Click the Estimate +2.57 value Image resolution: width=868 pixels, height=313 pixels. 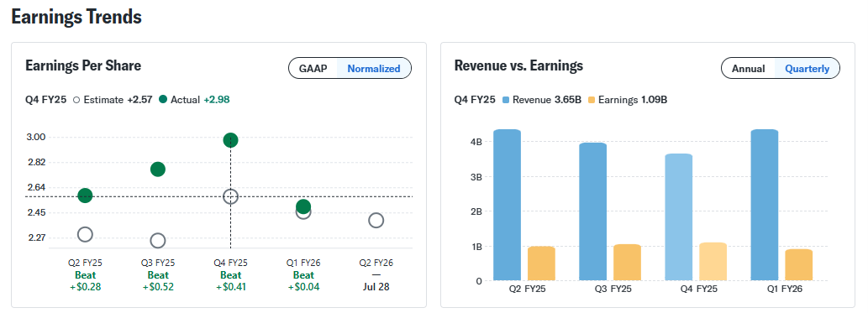(x=140, y=100)
